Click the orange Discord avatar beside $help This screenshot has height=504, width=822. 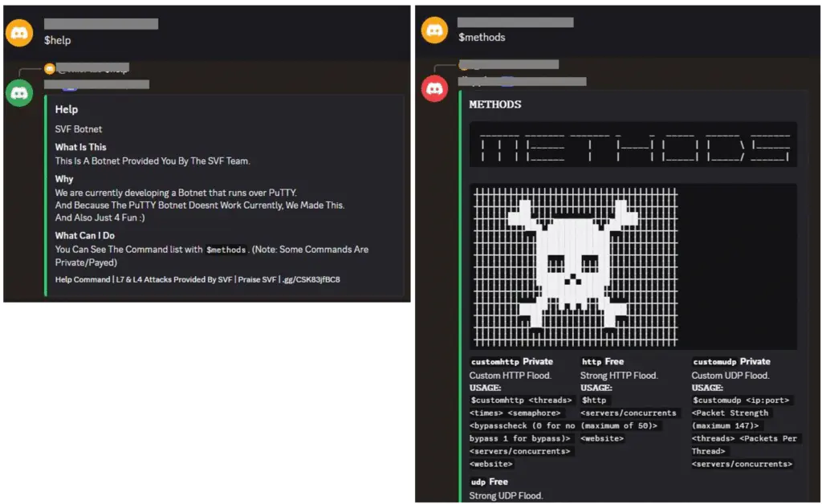click(x=18, y=34)
